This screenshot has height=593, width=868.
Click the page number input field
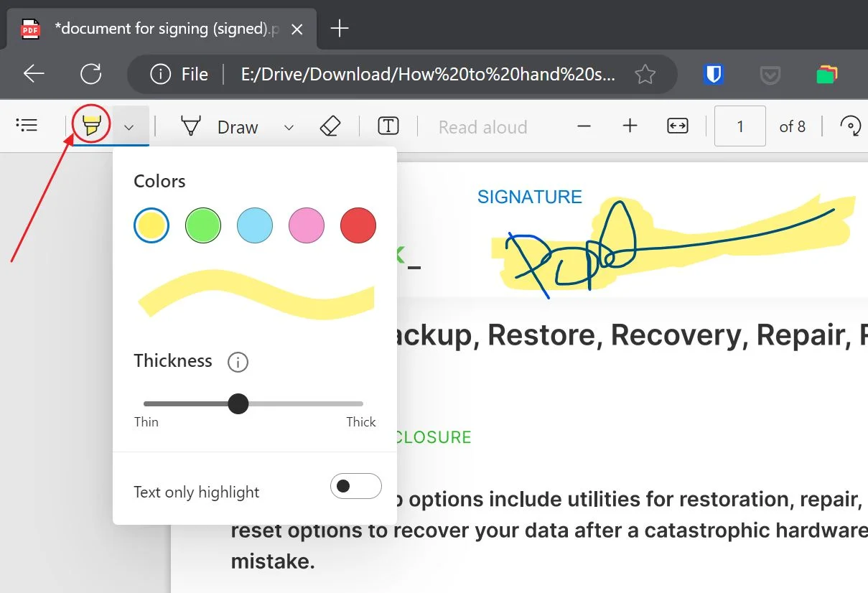tap(740, 126)
